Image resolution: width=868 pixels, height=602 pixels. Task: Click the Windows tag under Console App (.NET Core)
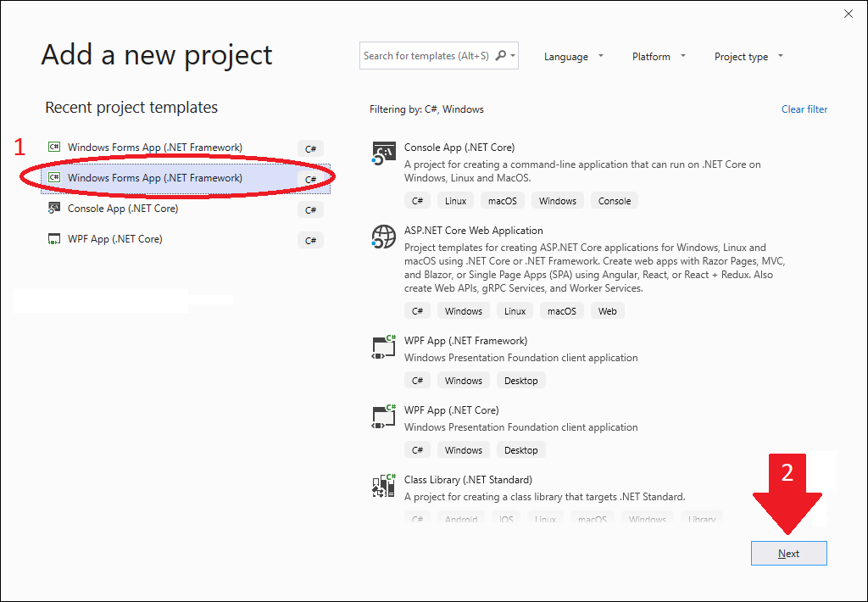coord(558,201)
